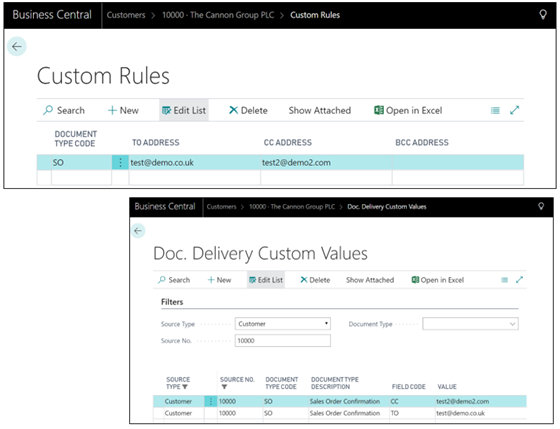
Task: Click back arrow on Custom Rules page
Action: click(16, 46)
